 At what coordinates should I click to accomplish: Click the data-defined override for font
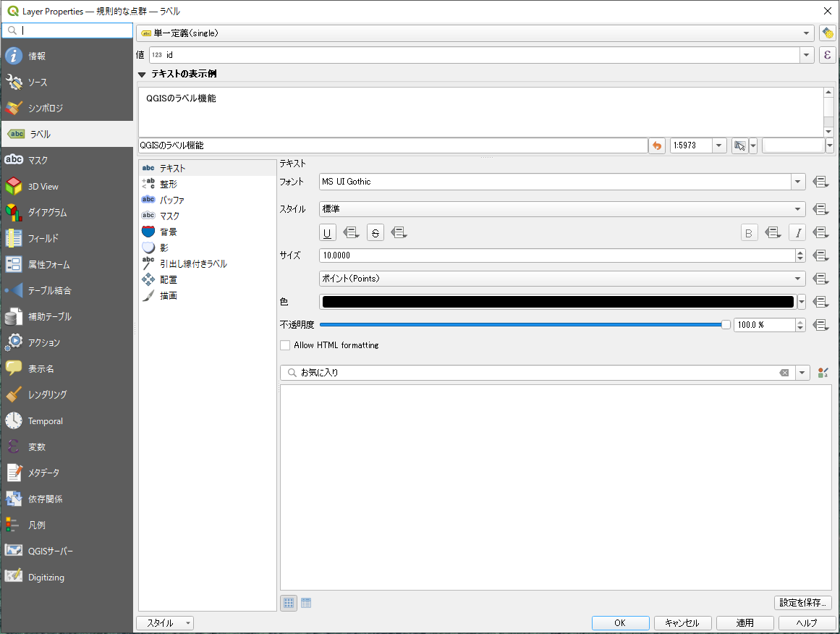coord(820,182)
